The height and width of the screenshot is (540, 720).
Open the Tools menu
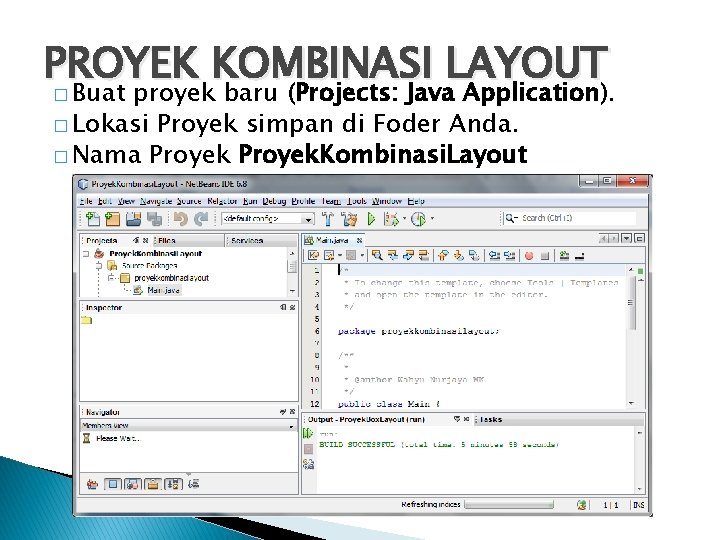point(357,201)
